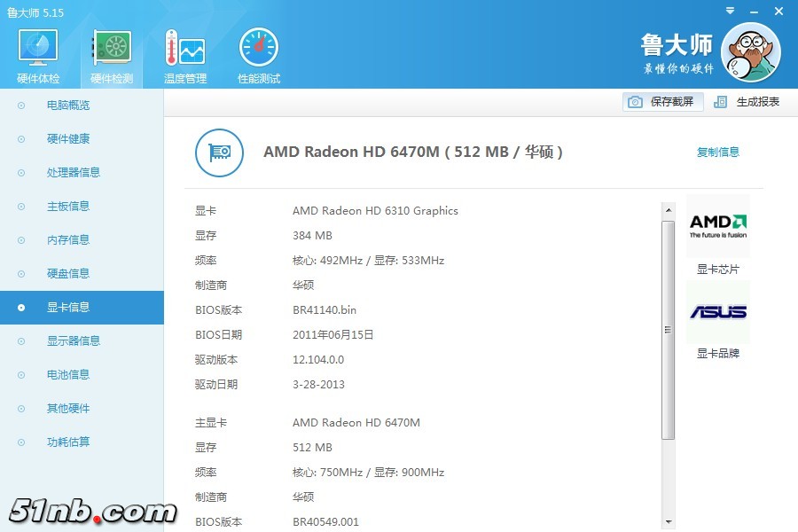Click the report icon for 生成报表
The image size is (798, 532).
[721, 102]
